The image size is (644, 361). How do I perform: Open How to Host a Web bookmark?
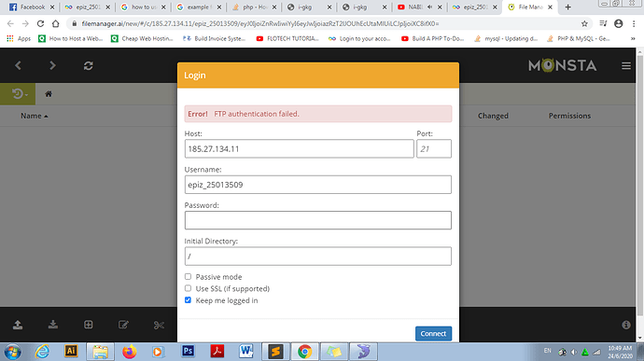click(71, 38)
